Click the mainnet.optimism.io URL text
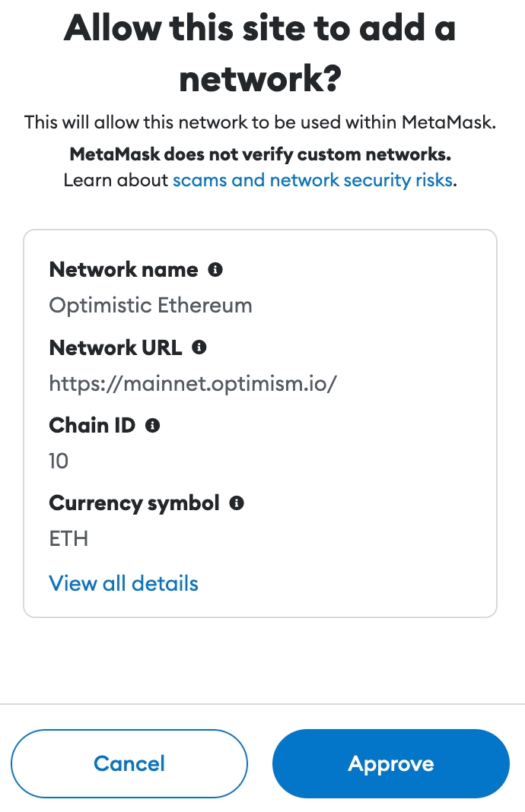Screen dimensions: 525x812 point(192,383)
